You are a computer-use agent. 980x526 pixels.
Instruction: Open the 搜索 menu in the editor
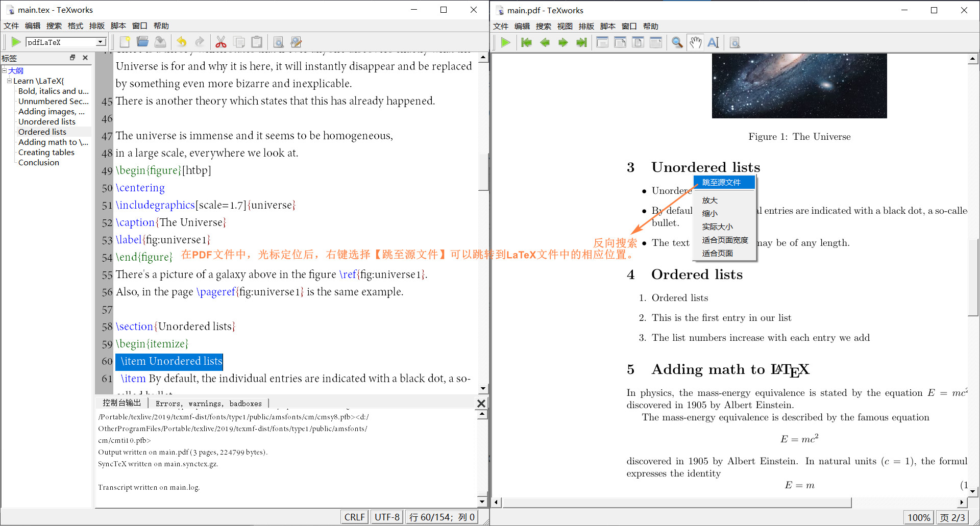[x=54, y=26]
